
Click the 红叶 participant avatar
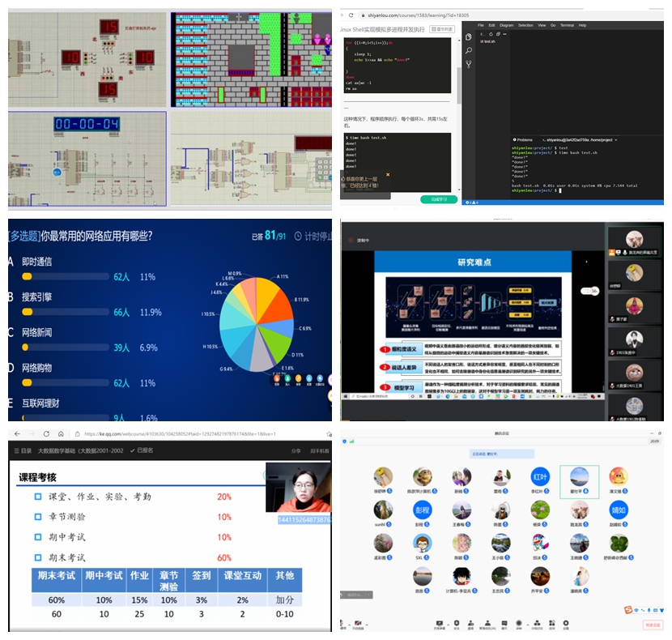539,477
